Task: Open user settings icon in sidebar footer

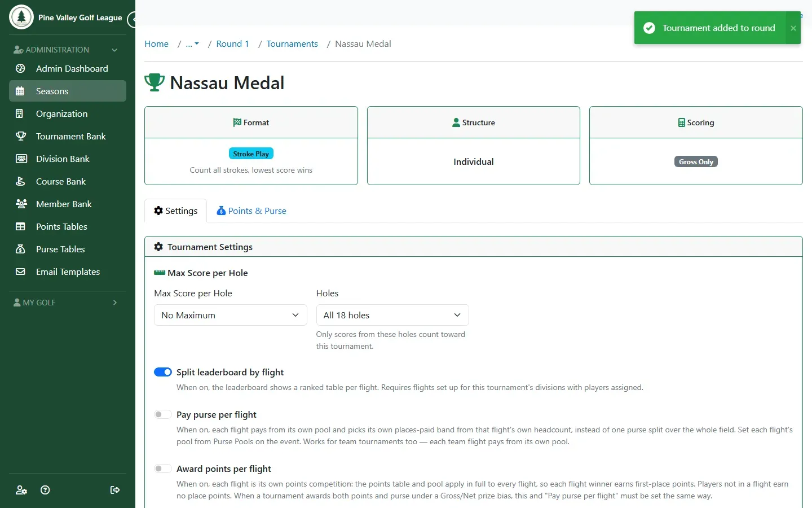Action: pos(21,490)
